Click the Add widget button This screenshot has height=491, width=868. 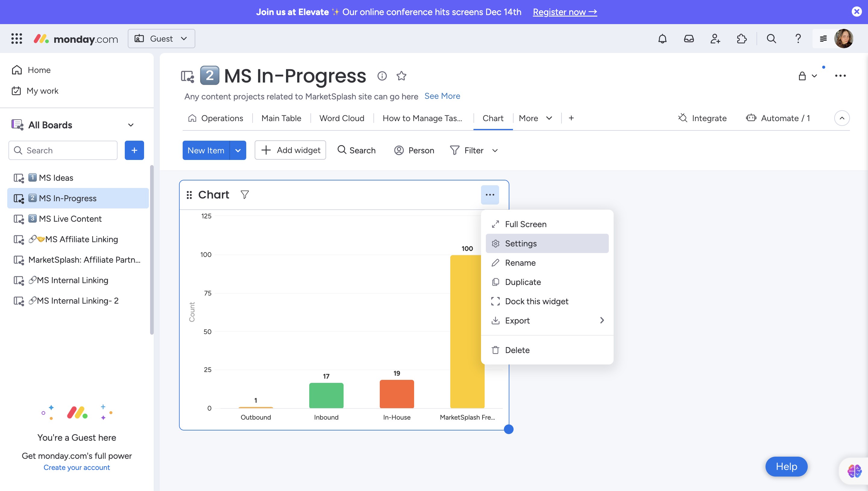(x=290, y=150)
